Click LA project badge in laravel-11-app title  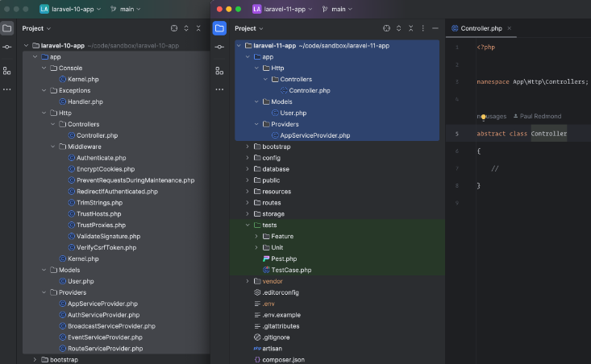pos(256,9)
